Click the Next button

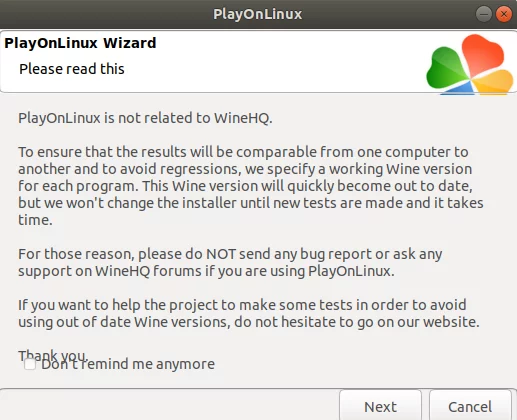pyautogui.click(x=380, y=406)
